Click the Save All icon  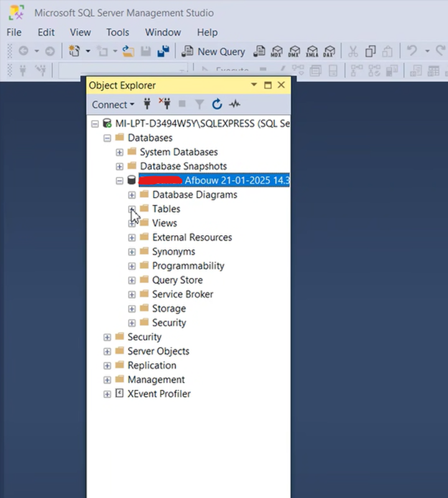pos(163,51)
